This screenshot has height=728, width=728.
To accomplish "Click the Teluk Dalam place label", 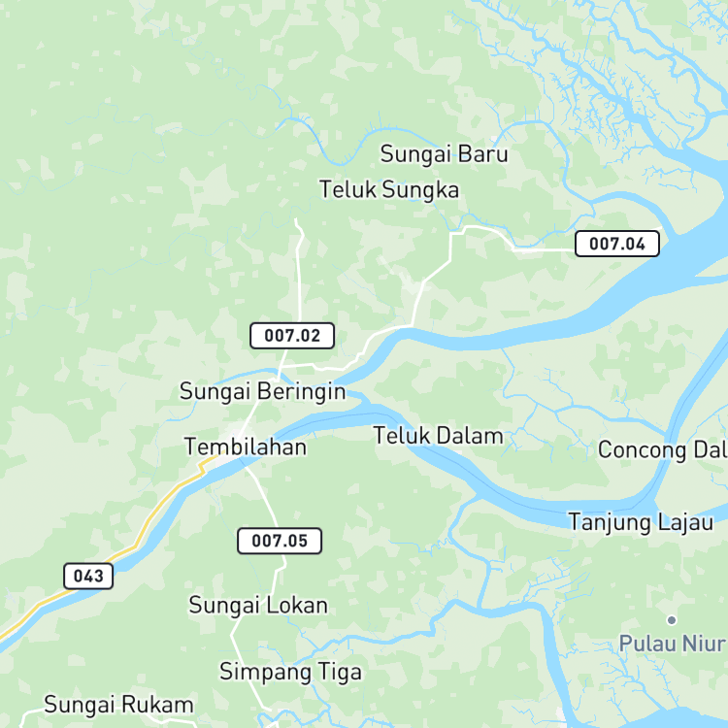I will [x=439, y=436].
